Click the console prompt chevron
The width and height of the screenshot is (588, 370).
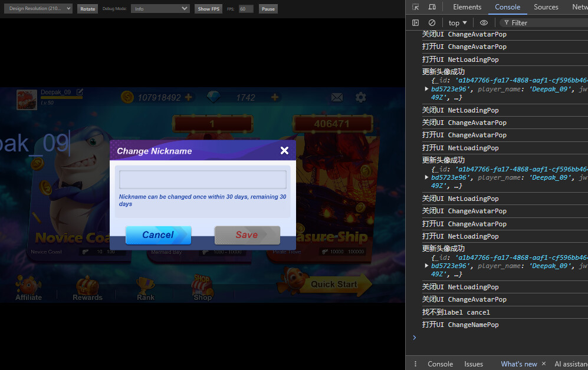coord(415,338)
